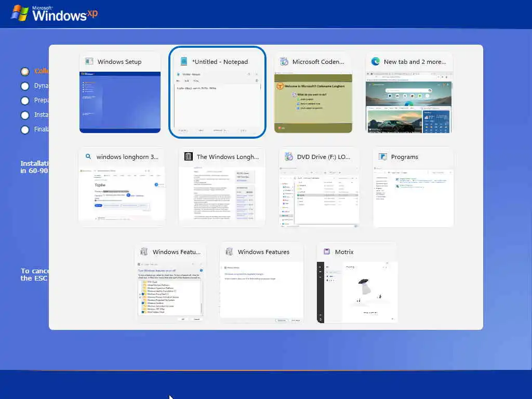
Task: Click the Preparing step circle
Action: 25,101
